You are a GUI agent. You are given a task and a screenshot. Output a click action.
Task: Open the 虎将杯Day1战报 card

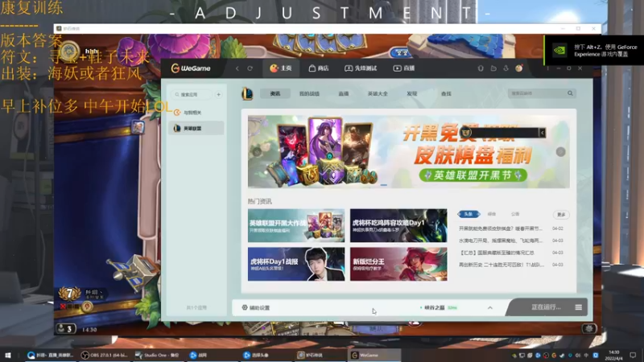pos(296,264)
